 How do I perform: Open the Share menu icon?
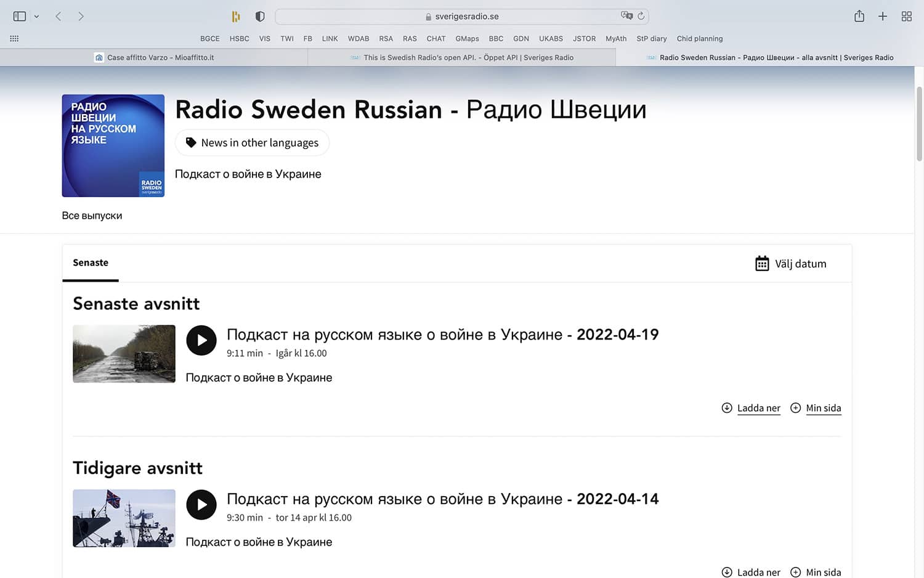[x=859, y=17]
